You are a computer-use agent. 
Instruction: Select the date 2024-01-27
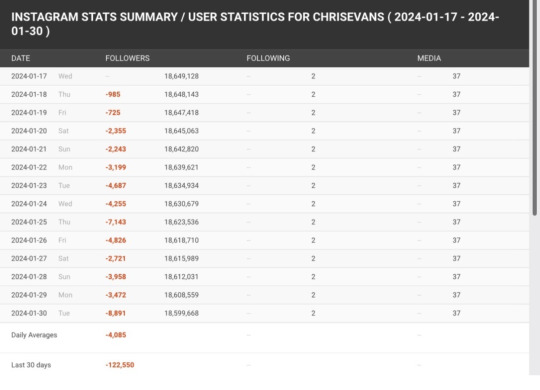(x=29, y=259)
